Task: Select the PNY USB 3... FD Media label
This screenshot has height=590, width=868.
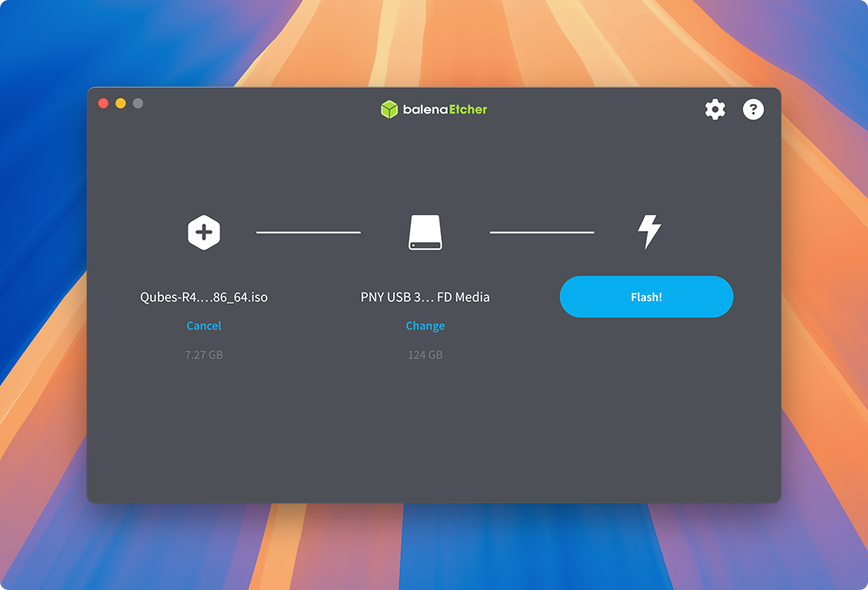Action: pos(425,298)
